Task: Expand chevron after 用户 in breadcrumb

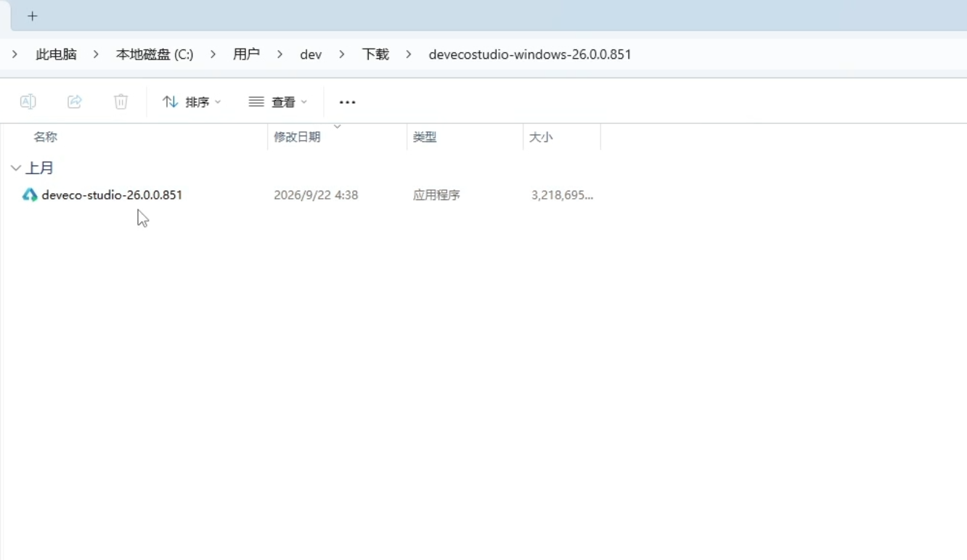Action: 280,54
